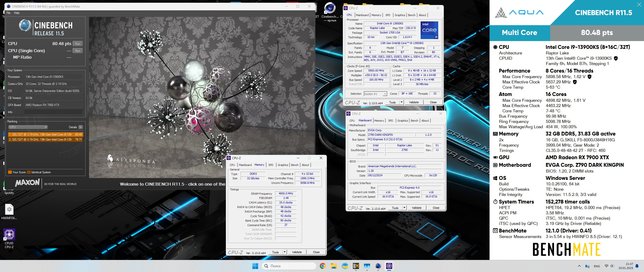Click the verified shield beside the BenchMate CPUID line
This screenshot has height=272, width=644.
coord(616,58)
